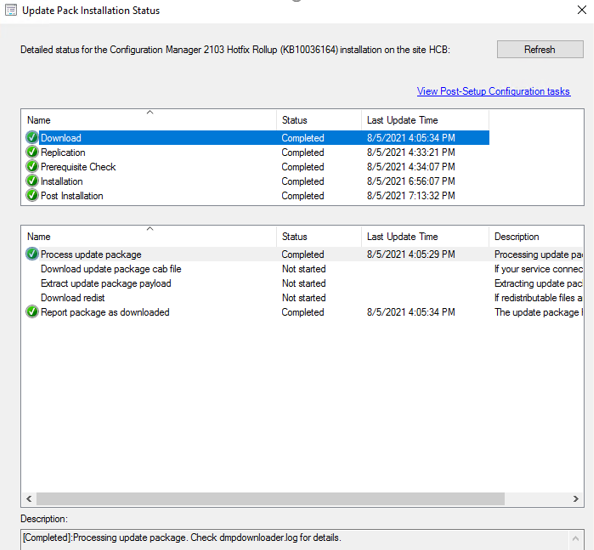Click green check icon beside Process update package
The width and height of the screenshot is (594, 550).
[32, 254]
